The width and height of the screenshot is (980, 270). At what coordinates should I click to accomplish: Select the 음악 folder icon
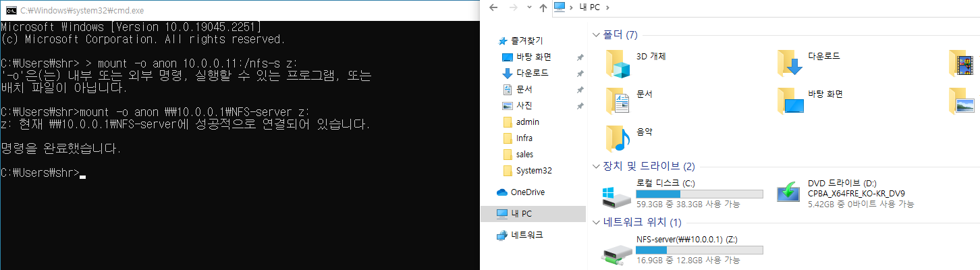click(x=618, y=138)
